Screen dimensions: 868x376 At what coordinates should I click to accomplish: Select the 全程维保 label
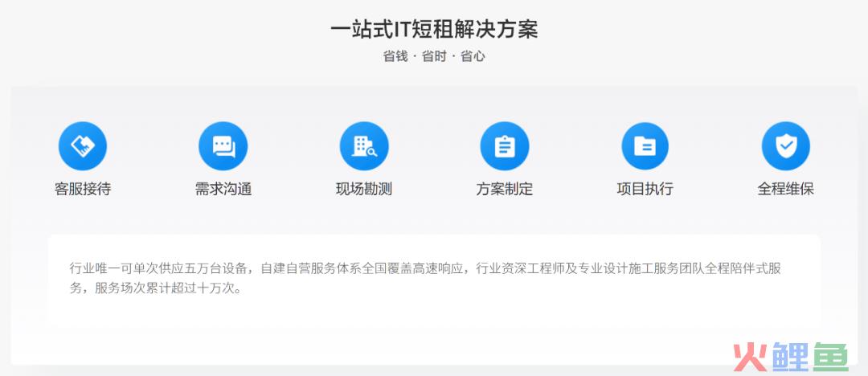(x=785, y=189)
